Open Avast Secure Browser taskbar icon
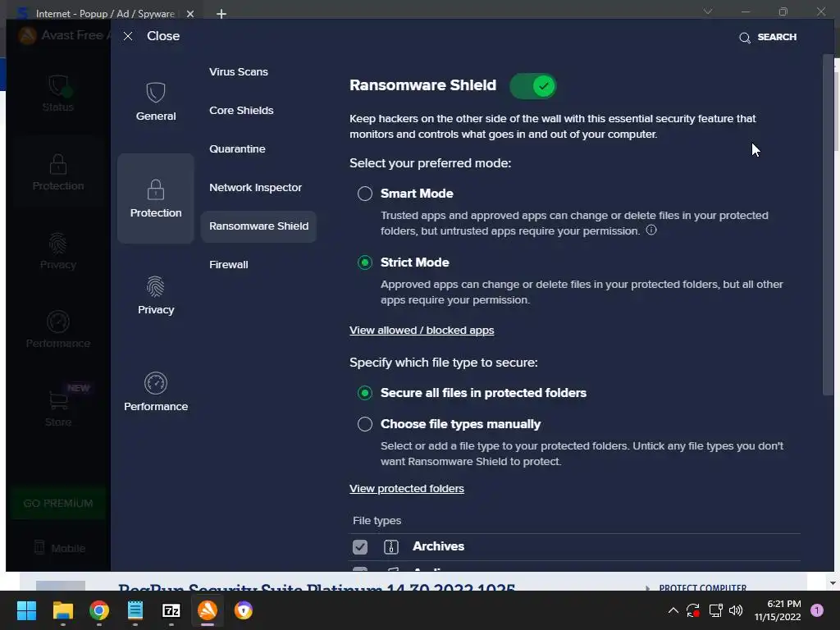 click(244, 610)
